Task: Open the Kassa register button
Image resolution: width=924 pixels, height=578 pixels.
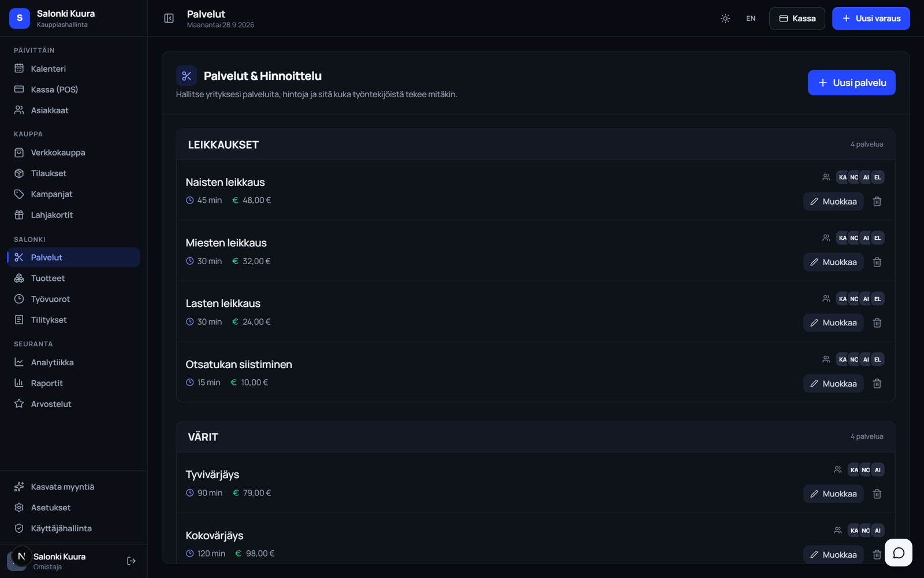Action: 797,18
